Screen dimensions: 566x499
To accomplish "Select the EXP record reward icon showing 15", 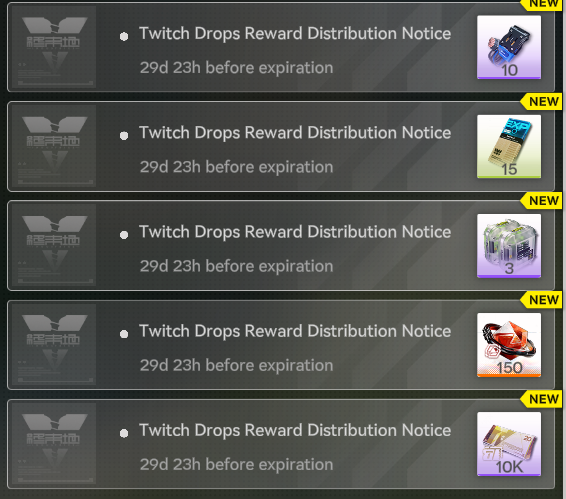I will [x=509, y=146].
